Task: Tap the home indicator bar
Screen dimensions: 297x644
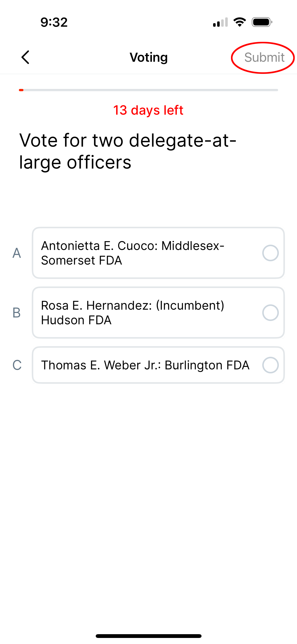Action: [148, 636]
